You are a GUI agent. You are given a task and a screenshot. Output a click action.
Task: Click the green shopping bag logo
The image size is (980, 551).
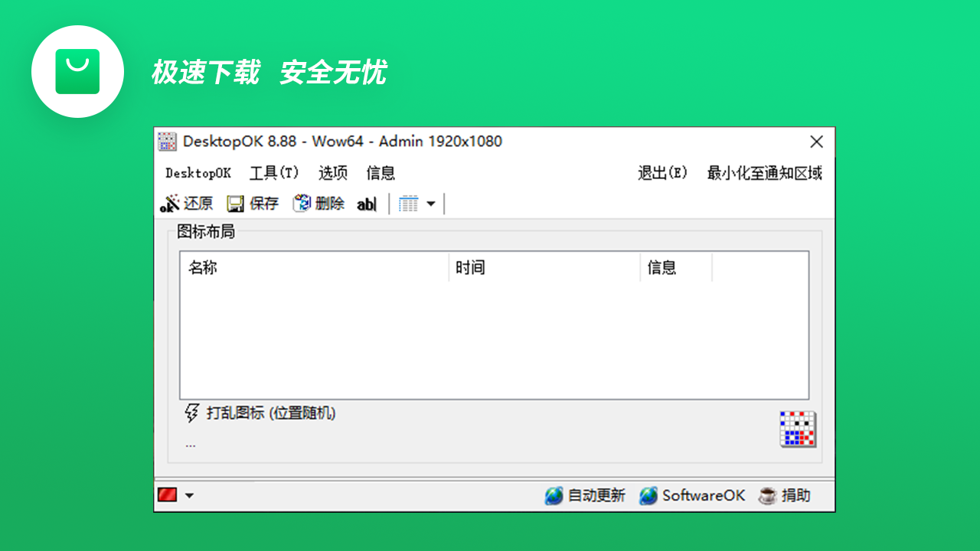[x=77, y=71]
